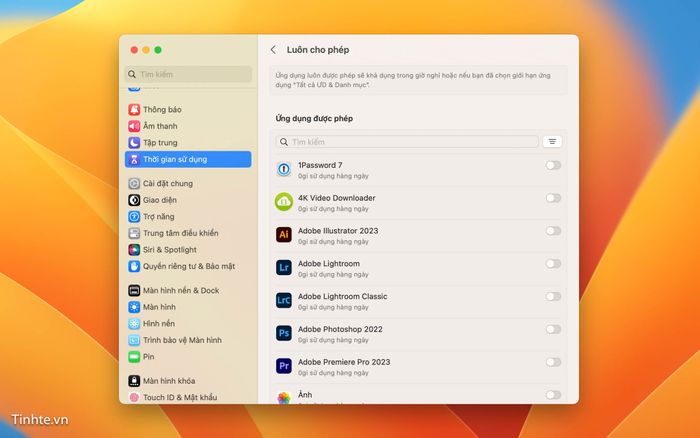This screenshot has width=700, height=438.
Task: Click the Luôn cho phép title
Action: click(x=318, y=50)
